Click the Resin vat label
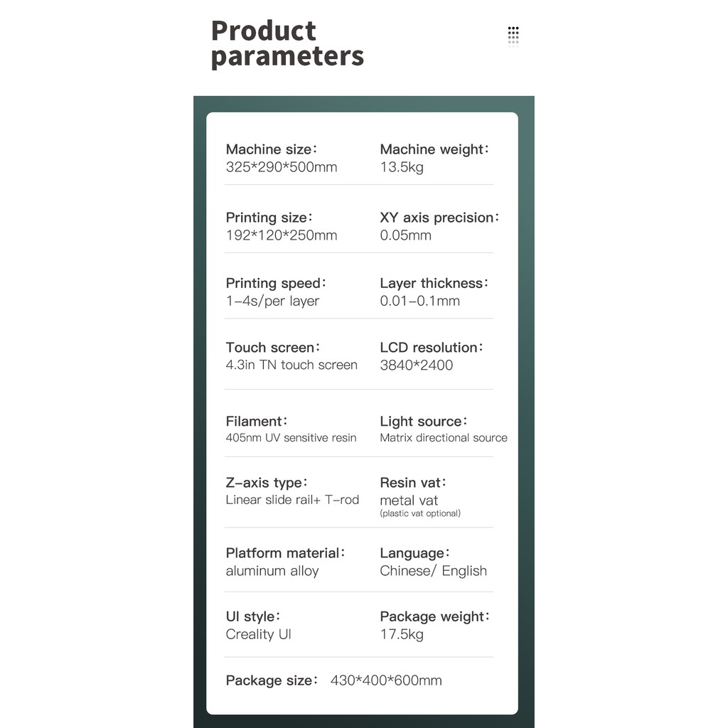 413,483
